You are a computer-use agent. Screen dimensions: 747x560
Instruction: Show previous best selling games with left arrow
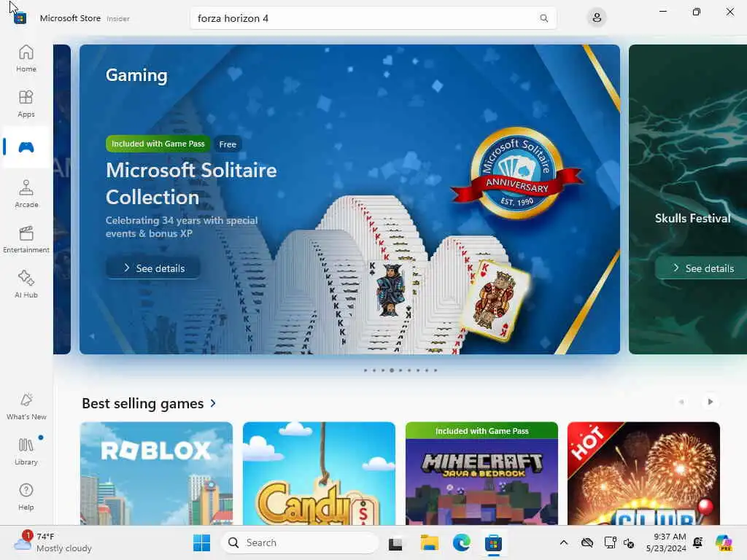(x=681, y=402)
